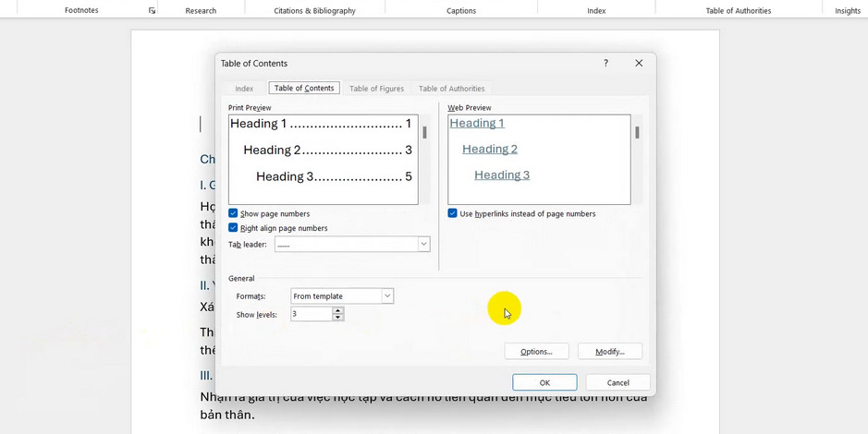Decrease Show levels with down arrow

click(338, 318)
